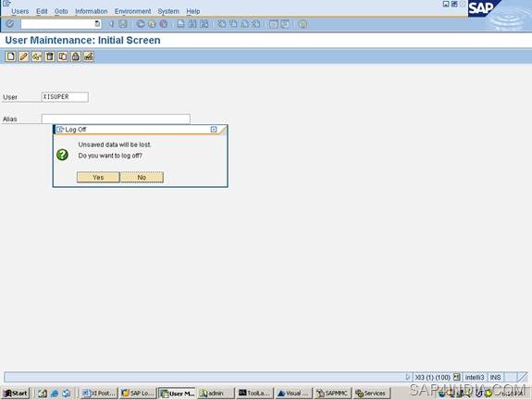Click the Change password icon
This screenshot has height=400, width=532.
(x=89, y=56)
